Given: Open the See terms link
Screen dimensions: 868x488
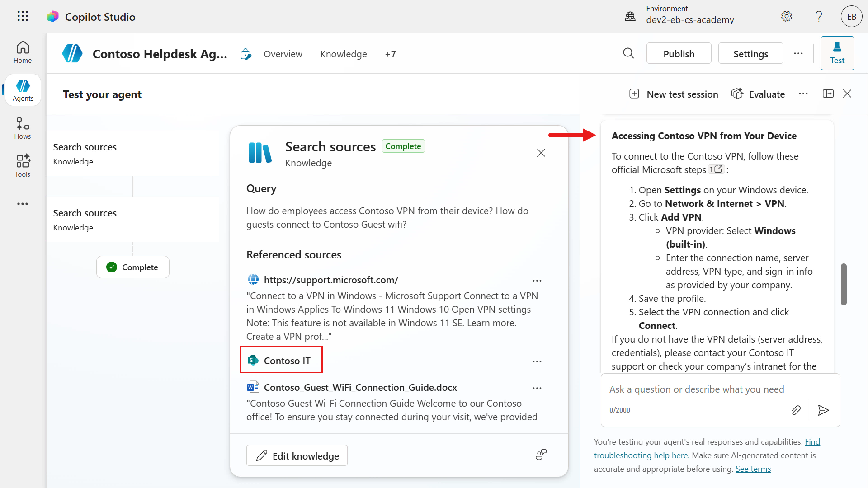Looking at the screenshot, I should pos(753,469).
